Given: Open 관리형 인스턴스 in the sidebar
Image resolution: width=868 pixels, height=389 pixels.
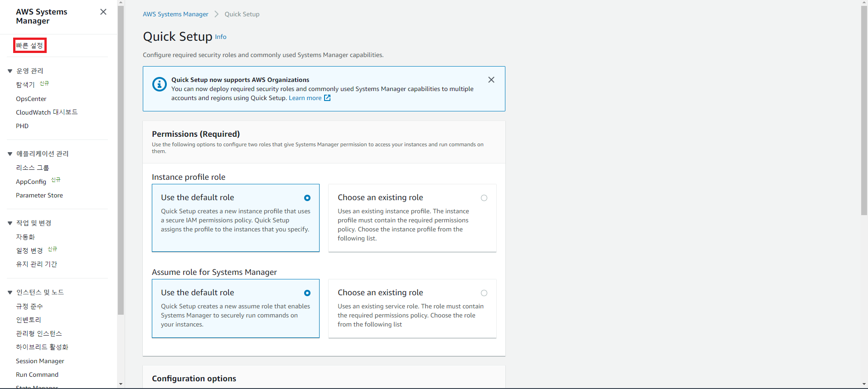Looking at the screenshot, I should [39, 333].
